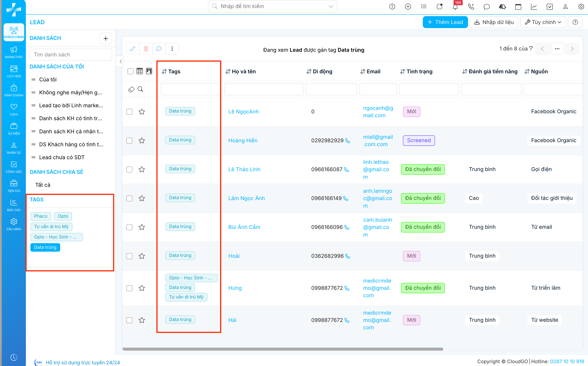Toggle the select-all header checkbox

(130, 71)
